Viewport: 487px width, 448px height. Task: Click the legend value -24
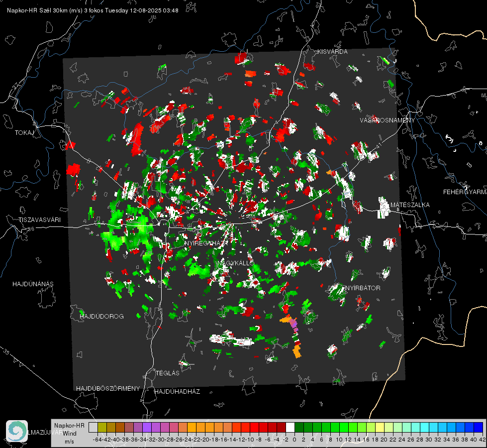(187, 440)
